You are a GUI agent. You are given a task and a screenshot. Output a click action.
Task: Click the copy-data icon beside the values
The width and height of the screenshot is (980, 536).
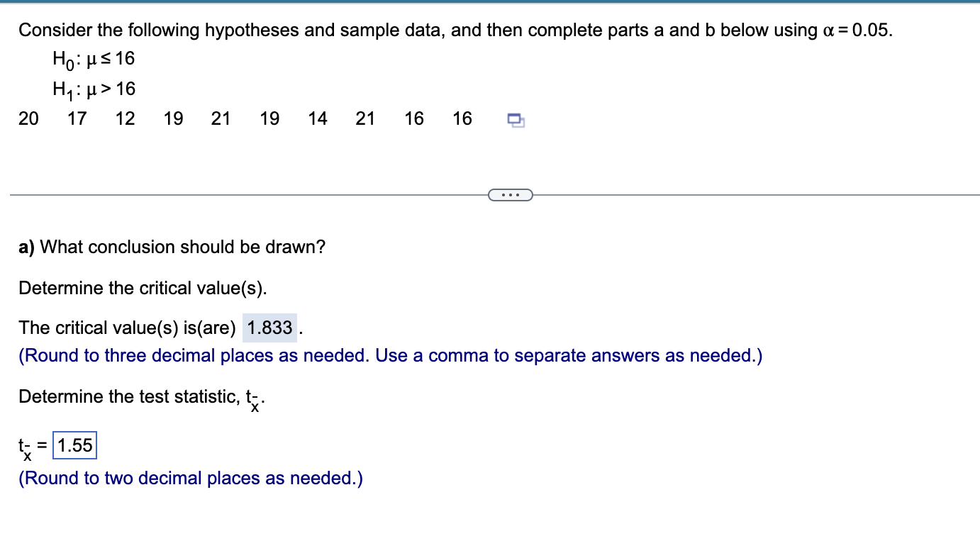coord(516,121)
